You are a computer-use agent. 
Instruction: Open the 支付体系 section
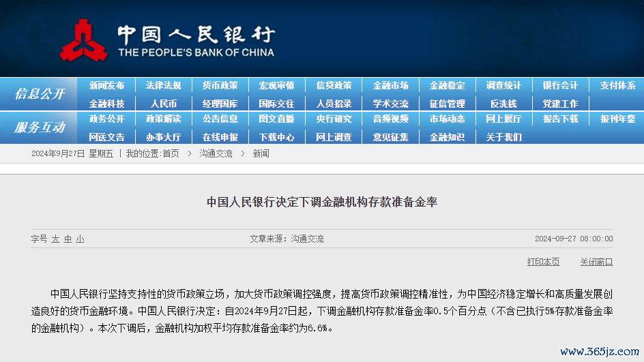(x=617, y=86)
